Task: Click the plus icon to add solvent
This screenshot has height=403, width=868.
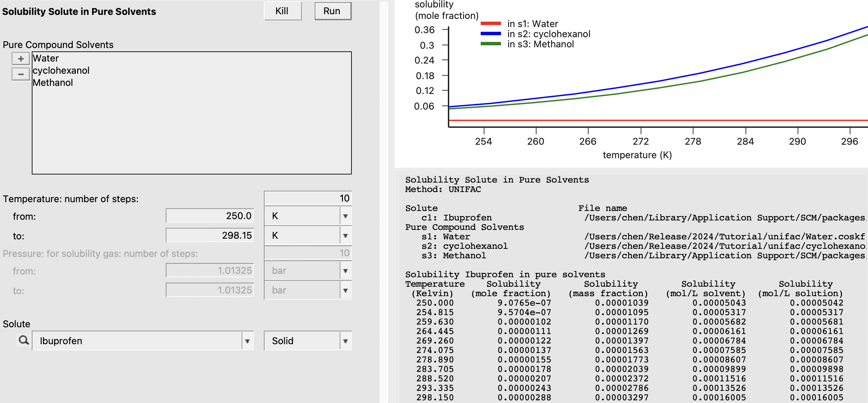Action: [21, 59]
